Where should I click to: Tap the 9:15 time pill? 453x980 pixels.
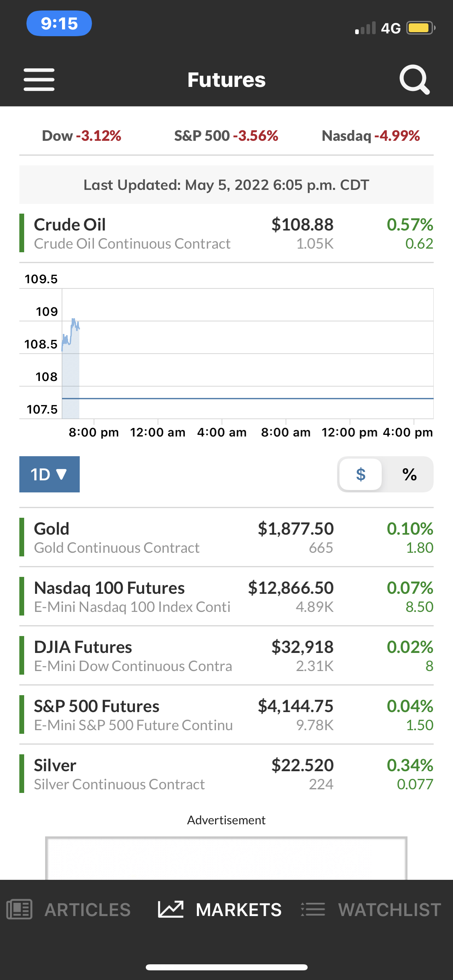(x=59, y=23)
